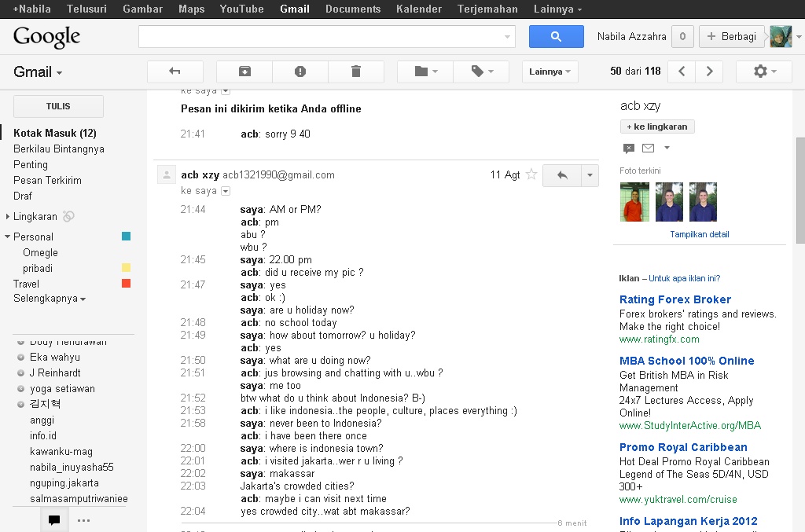This screenshot has width=805, height=532.
Task: Archive this conversation
Action: tap(245, 72)
